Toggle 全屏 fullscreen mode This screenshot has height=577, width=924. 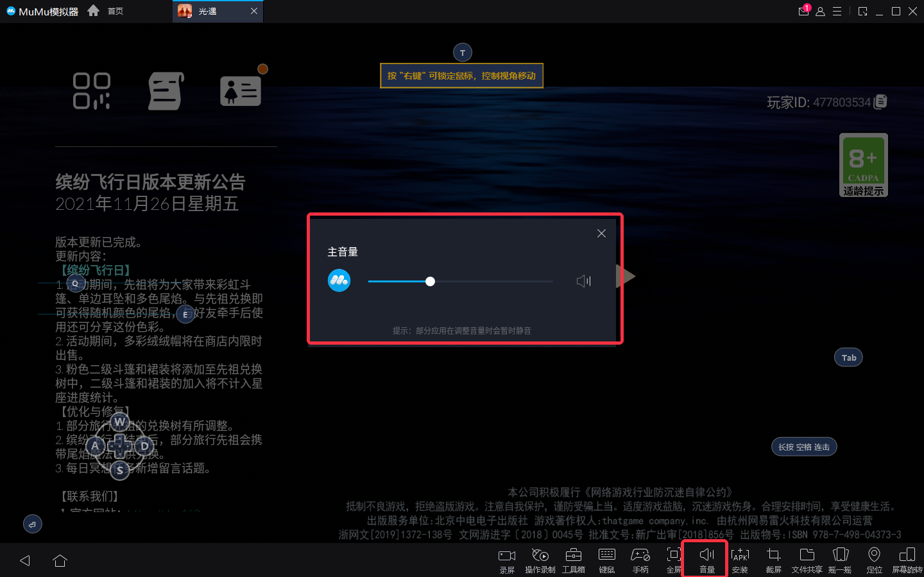pos(674,560)
